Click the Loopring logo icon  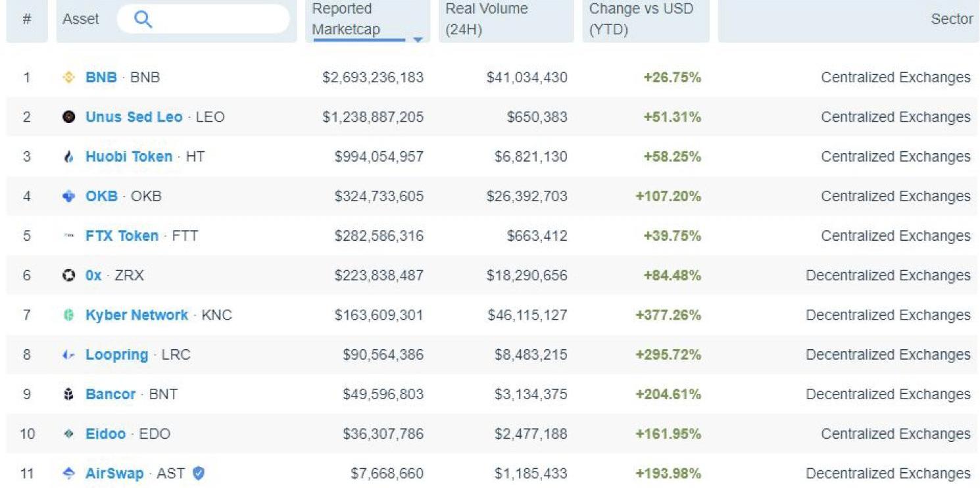coord(68,354)
